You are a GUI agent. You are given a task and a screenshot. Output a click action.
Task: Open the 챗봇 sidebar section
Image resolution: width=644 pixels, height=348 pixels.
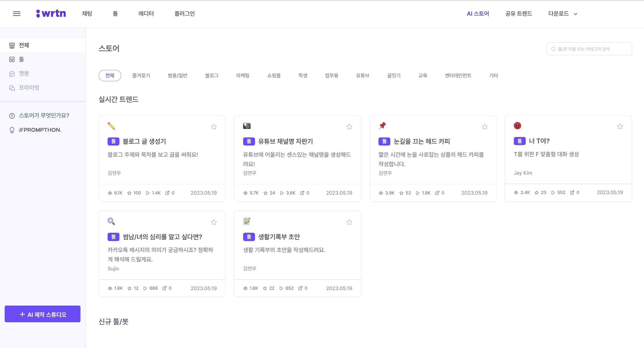tap(24, 74)
